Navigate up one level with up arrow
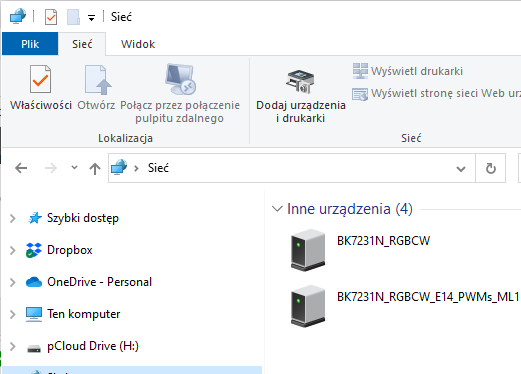Viewport: 521px width, 374px height. [x=95, y=168]
